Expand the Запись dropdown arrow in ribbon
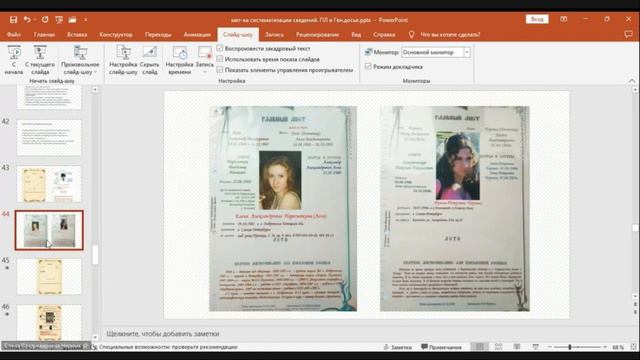This screenshot has width=640, height=360. click(205, 72)
